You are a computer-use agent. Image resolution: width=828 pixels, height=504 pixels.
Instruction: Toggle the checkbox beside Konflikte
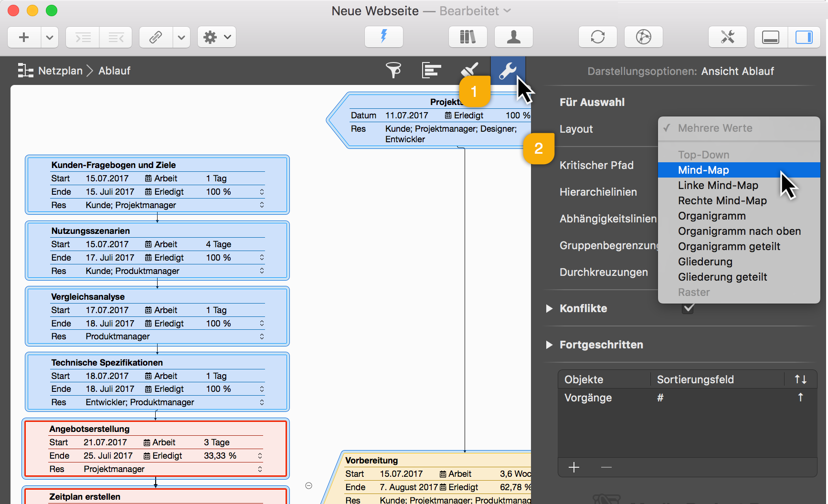688,308
